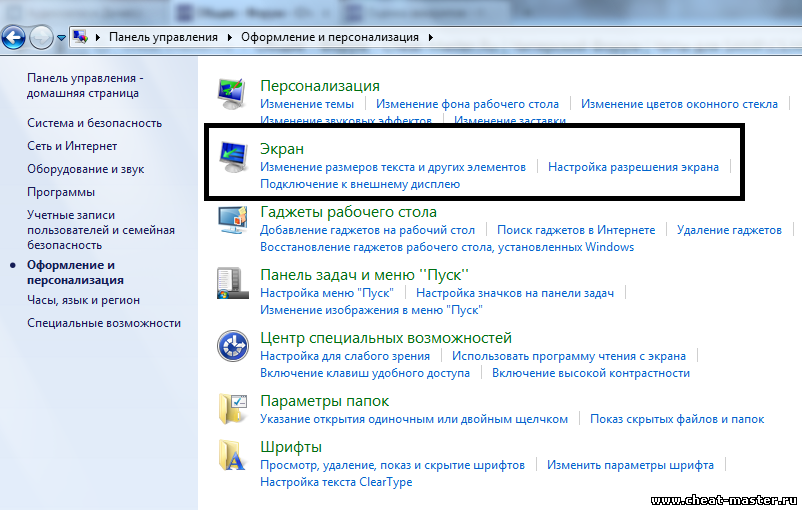Open Показ скрытых файлов и папок link

pos(677,419)
